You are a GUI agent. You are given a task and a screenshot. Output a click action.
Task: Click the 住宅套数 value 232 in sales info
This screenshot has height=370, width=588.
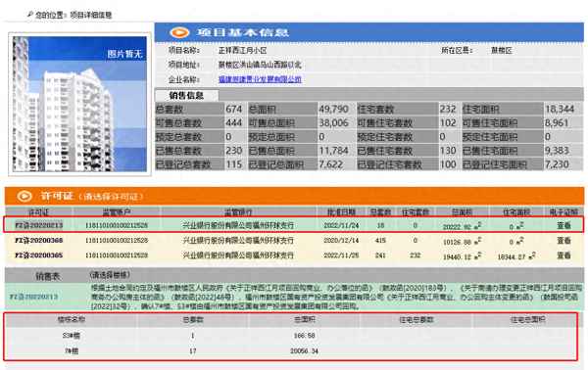[448, 109]
